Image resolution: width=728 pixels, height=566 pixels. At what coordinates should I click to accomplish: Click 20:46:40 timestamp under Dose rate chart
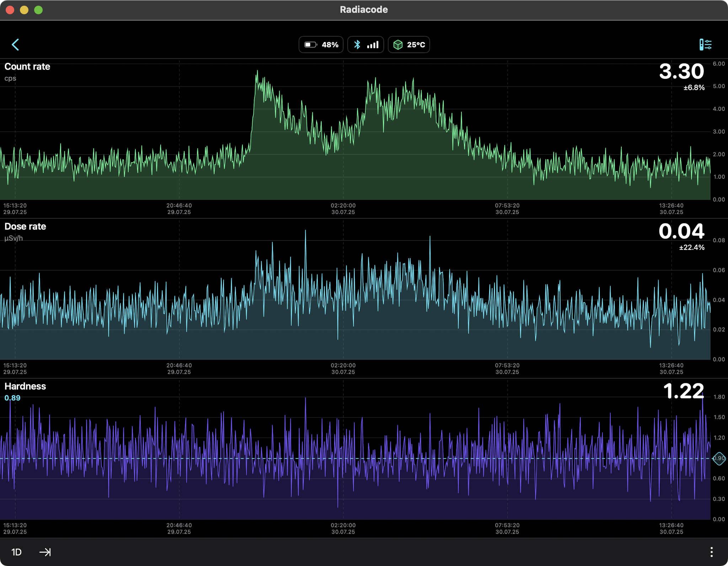click(179, 365)
